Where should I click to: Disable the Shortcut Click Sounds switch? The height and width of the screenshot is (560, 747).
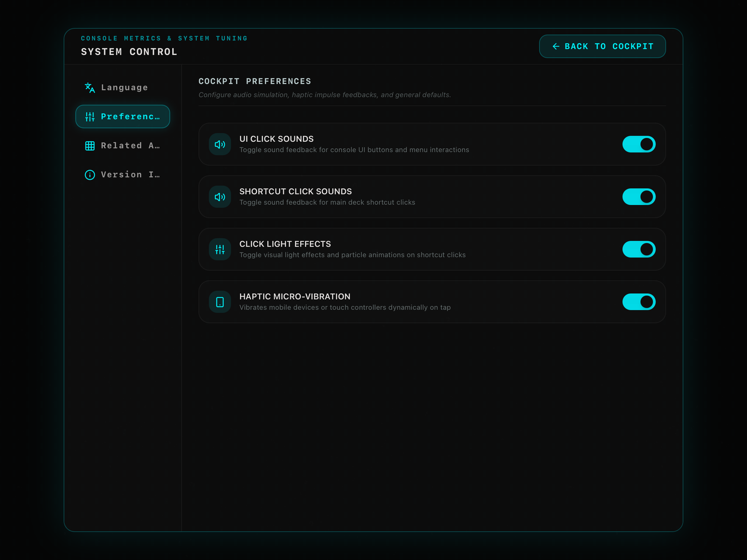(x=639, y=197)
